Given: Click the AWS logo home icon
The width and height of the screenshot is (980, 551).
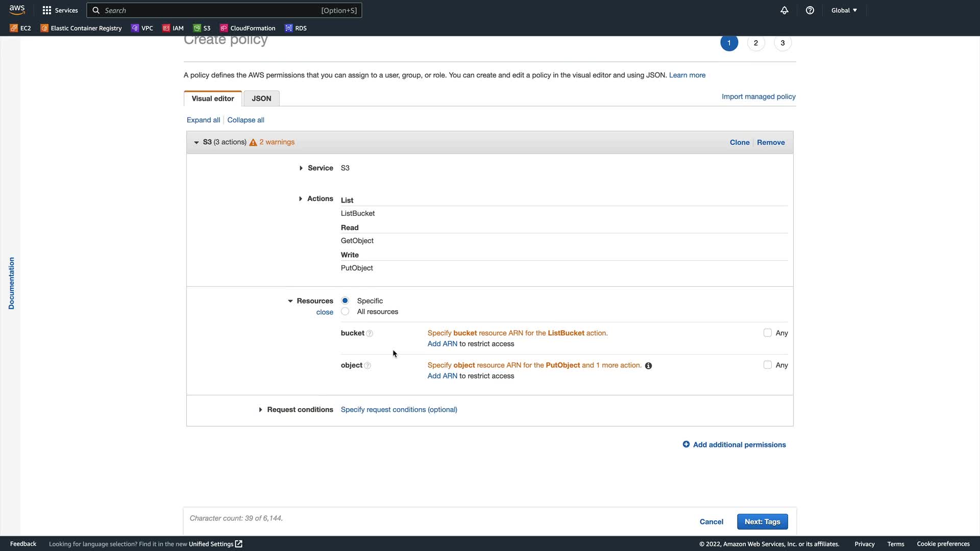Looking at the screenshot, I should click(17, 10).
